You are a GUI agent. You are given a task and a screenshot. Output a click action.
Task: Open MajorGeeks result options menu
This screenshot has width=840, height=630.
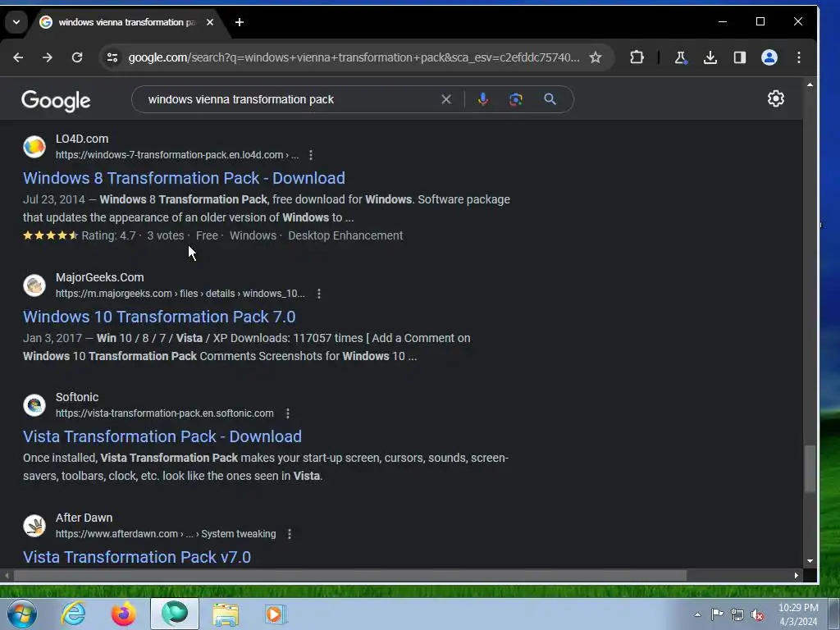tap(319, 294)
